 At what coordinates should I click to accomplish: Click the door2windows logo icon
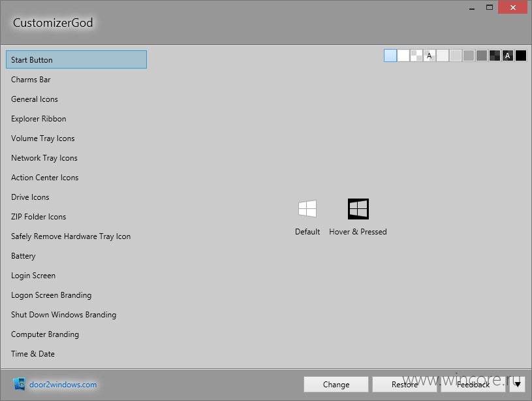point(20,384)
